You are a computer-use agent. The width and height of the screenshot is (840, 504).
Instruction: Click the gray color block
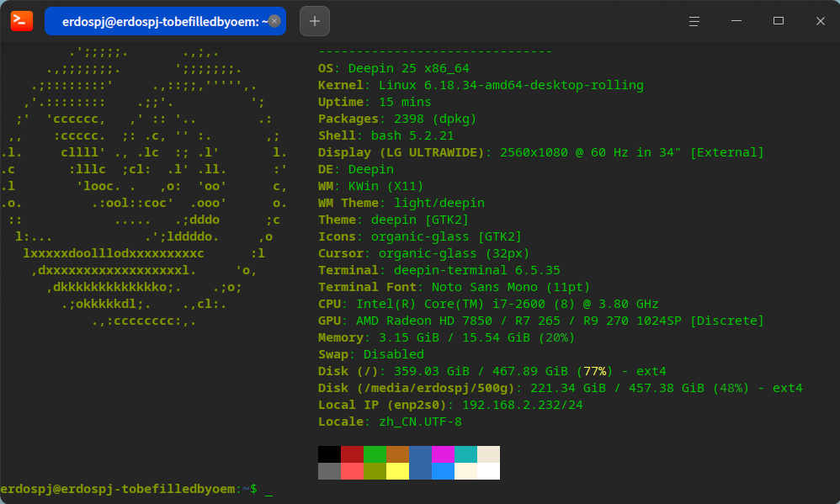pyautogui.click(x=329, y=471)
